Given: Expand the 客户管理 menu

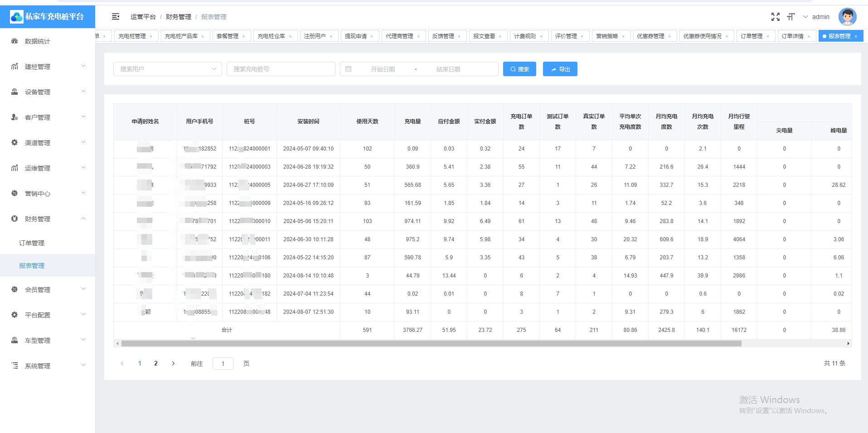Looking at the screenshot, I should click(83, 117).
